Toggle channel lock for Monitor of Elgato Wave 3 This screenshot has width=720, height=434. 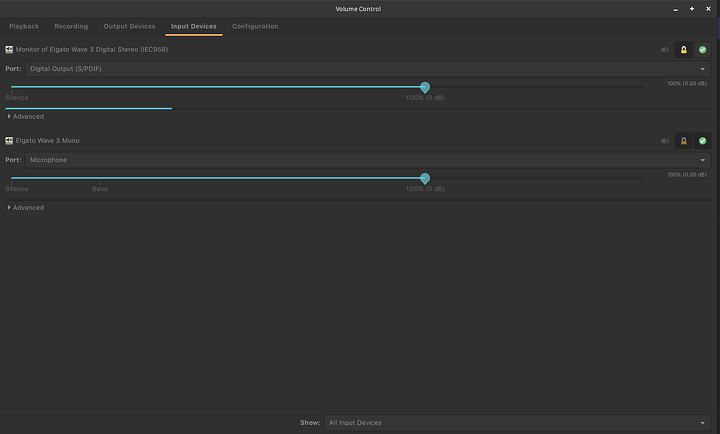pos(683,50)
